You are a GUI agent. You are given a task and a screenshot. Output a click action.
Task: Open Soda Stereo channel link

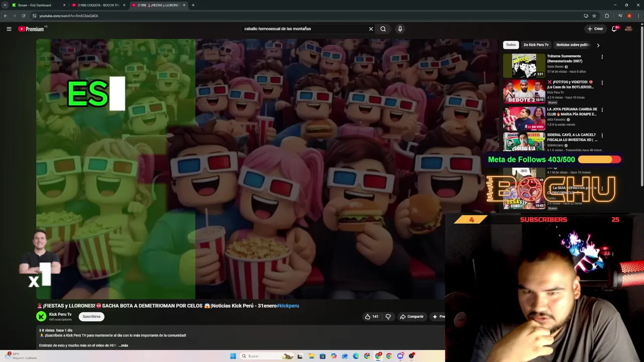555,66
